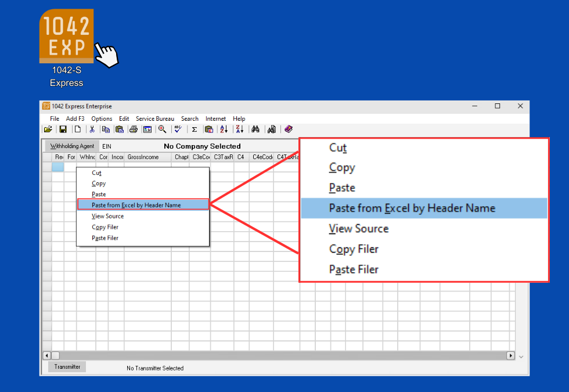Screen dimensions: 569x392
Task: Click the binoculars Find icon
Action: pos(255,130)
